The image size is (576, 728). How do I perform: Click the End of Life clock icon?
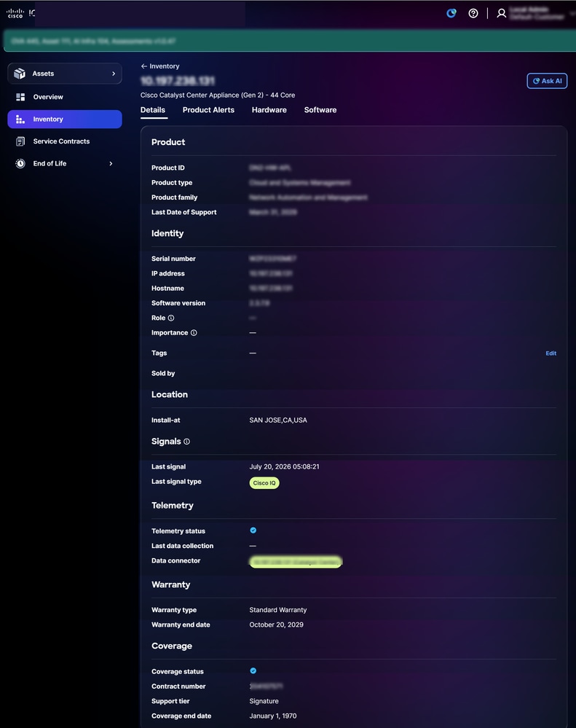20,163
